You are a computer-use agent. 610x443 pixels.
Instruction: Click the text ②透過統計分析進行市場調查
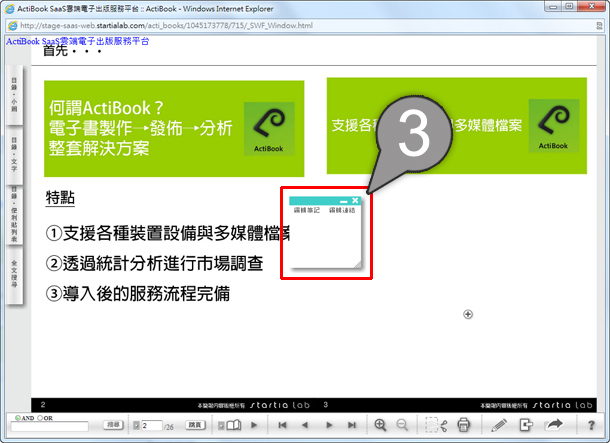pyautogui.click(x=154, y=263)
